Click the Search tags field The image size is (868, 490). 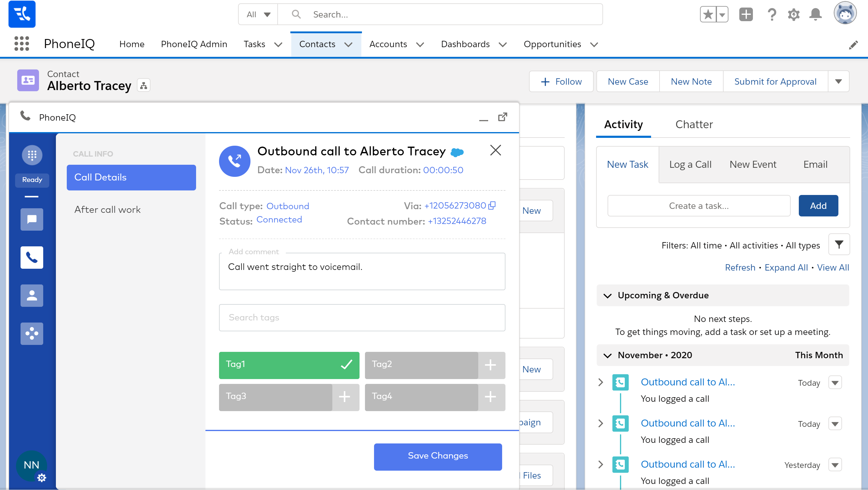362,317
